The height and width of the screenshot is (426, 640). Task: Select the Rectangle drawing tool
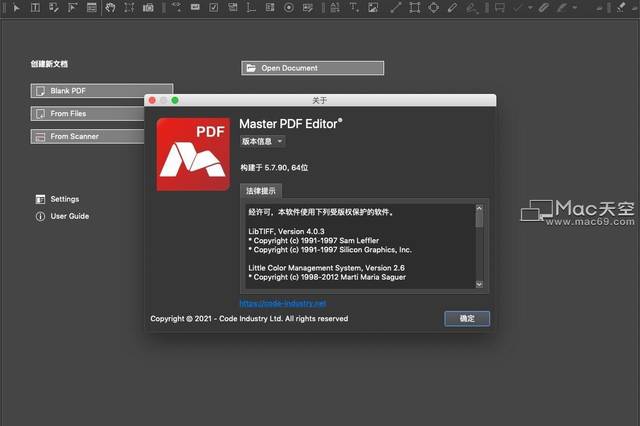[x=415, y=8]
